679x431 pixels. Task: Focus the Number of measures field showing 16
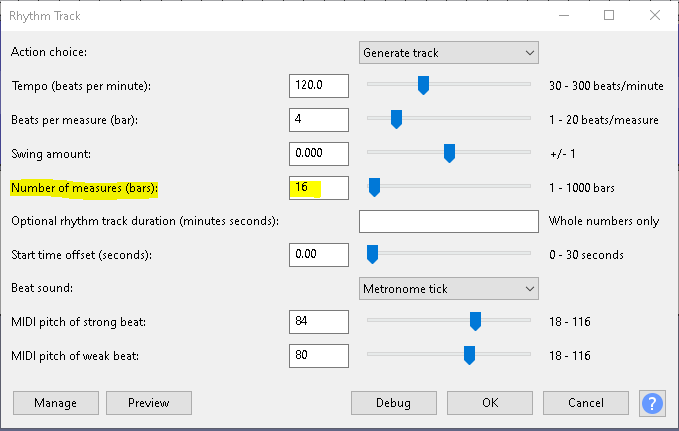(319, 188)
